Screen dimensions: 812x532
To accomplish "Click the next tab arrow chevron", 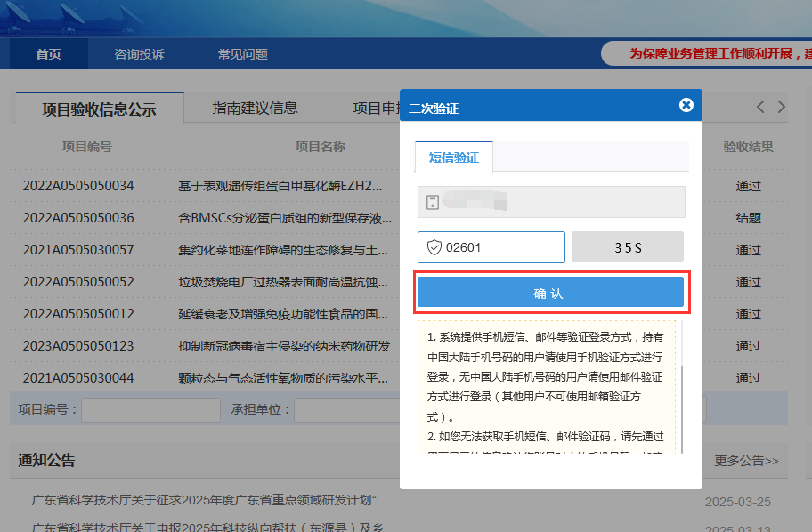I will tap(782, 107).
